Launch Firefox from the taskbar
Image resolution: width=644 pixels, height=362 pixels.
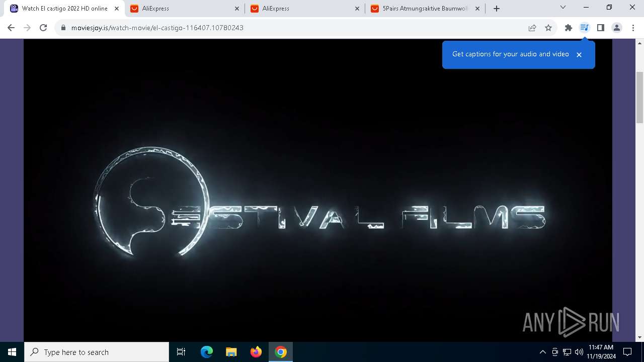256,352
